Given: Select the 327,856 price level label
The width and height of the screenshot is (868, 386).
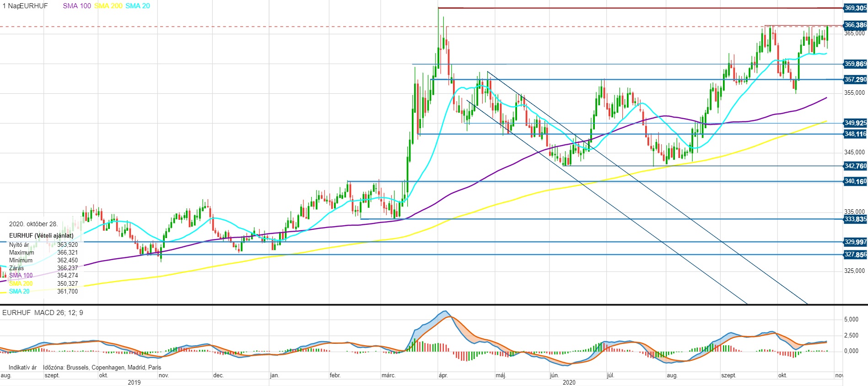Looking at the screenshot, I should pyautogui.click(x=855, y=255).
